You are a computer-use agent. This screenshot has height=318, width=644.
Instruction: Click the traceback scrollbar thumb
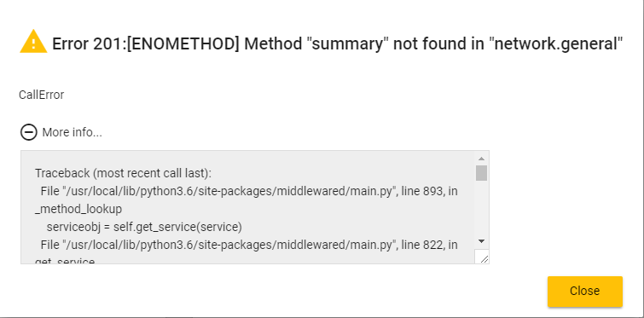pos(481,173)
